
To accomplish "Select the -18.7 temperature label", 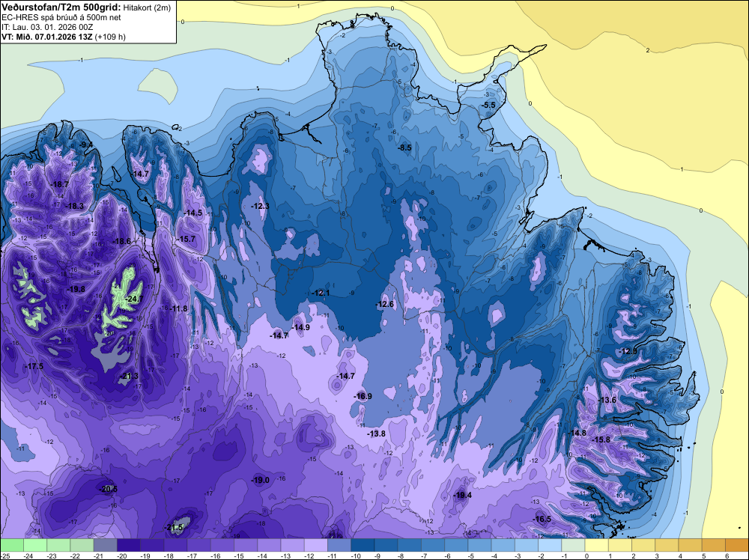I will pos(60,184).
